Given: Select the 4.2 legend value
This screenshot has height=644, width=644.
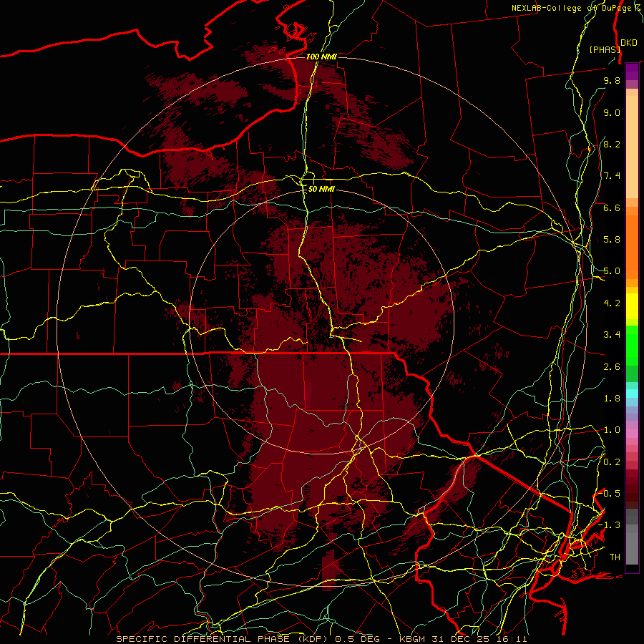Looking at the screenshot, I should click(x=612, y=303).
